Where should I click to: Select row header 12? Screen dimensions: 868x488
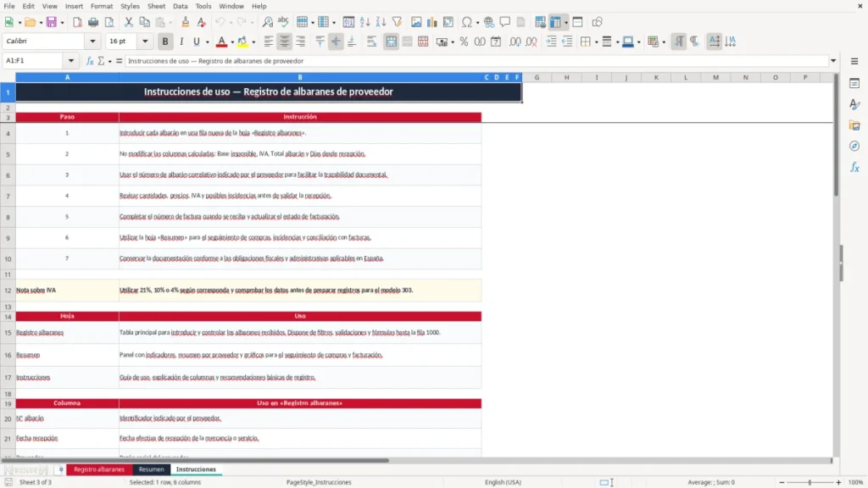(x=8, y=290)
